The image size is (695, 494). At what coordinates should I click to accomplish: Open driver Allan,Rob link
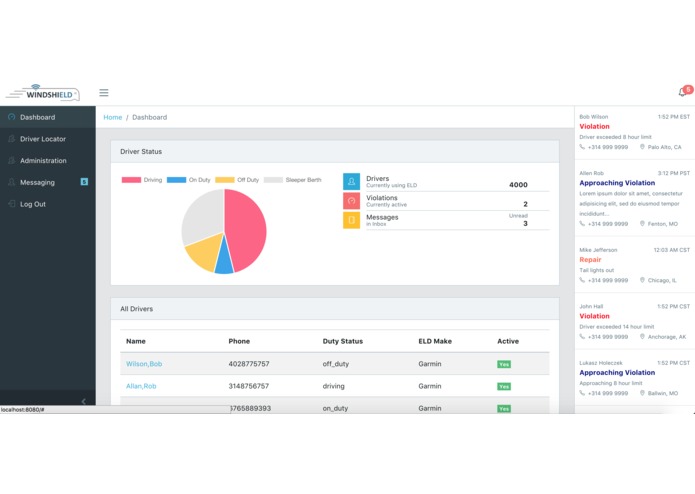(x=141, y=386)
